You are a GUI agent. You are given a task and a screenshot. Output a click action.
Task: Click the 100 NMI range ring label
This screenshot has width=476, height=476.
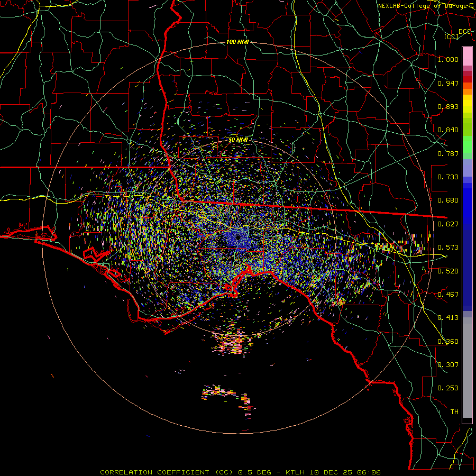pyautogui.click(x=237, y=42)
